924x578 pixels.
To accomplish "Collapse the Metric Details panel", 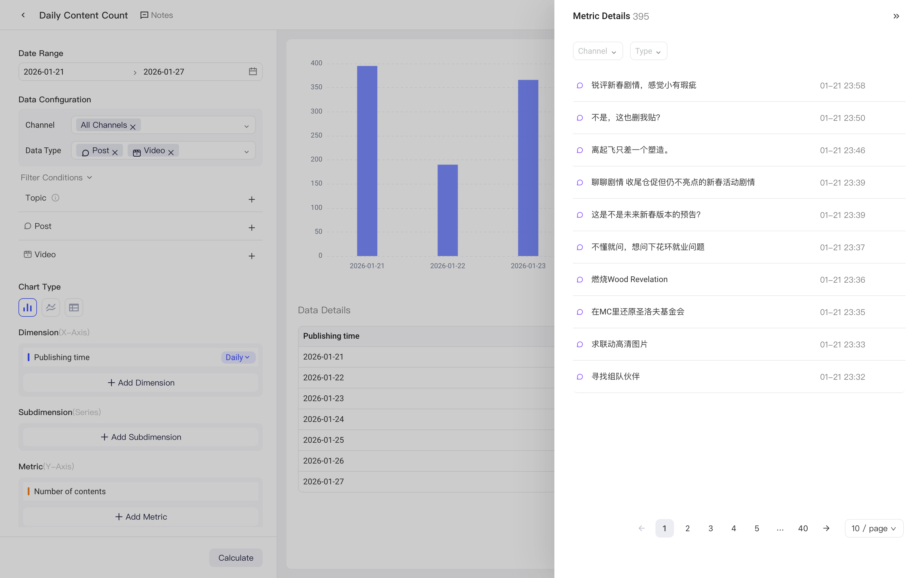I will click(896, 16).
